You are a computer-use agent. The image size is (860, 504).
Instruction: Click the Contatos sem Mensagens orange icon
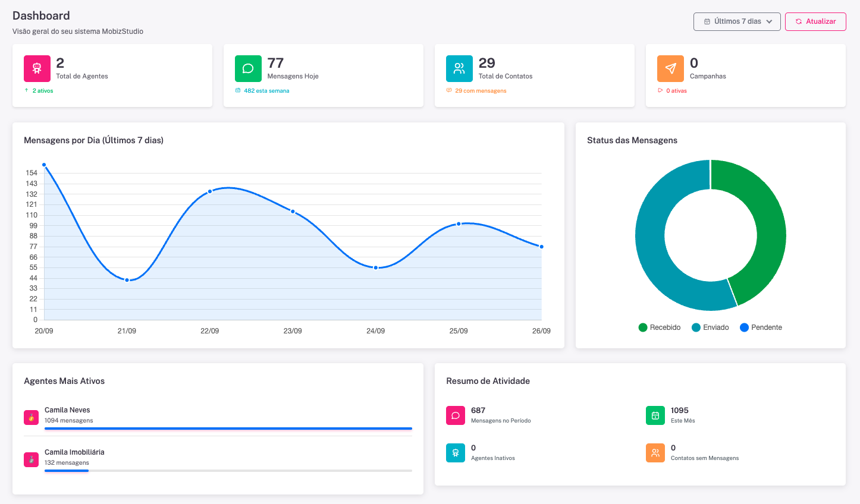(655, 452)
